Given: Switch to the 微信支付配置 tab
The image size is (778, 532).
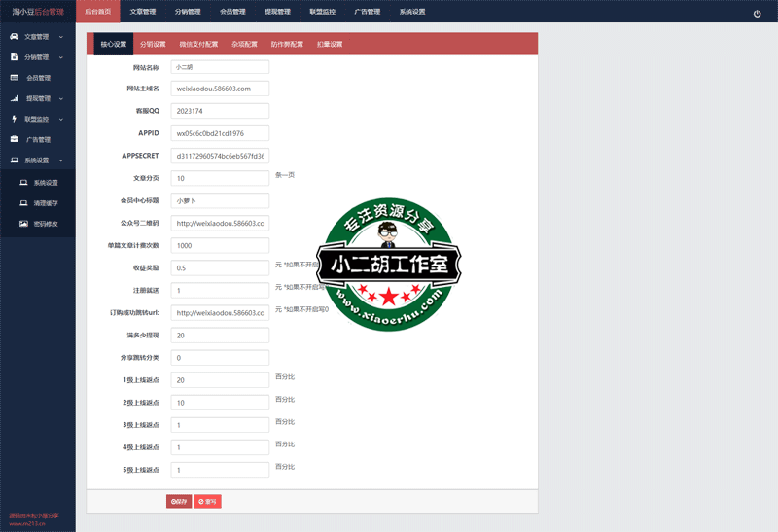Looking at the screenshot, I should coord(199,45).
